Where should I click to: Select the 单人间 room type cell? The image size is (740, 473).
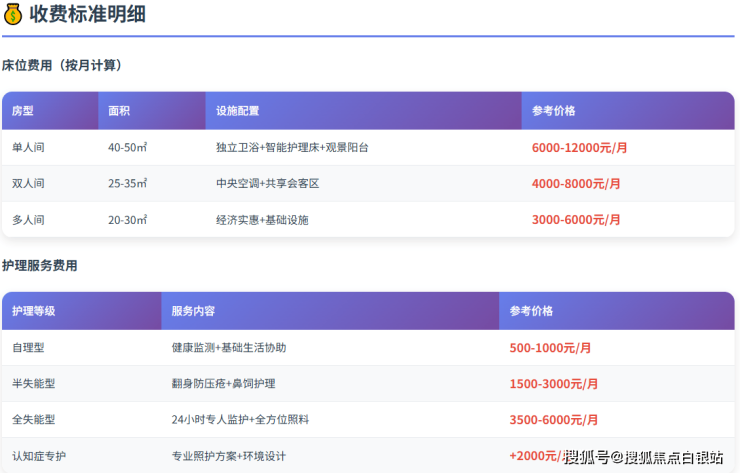(28, 147)
